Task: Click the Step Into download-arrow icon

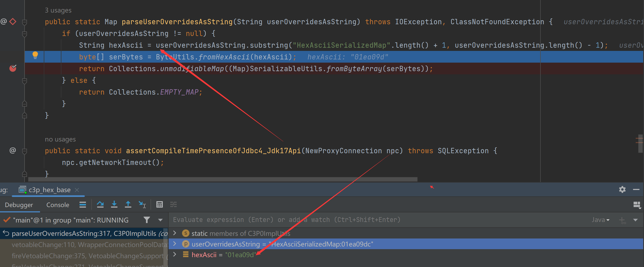Action: click(x=114, y=204)
